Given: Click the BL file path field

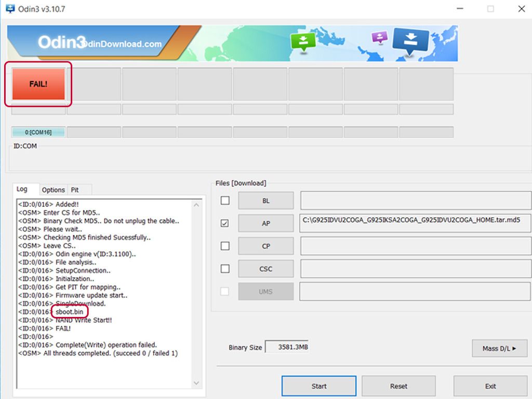Looking at the screenshot, I should [416, 201].
